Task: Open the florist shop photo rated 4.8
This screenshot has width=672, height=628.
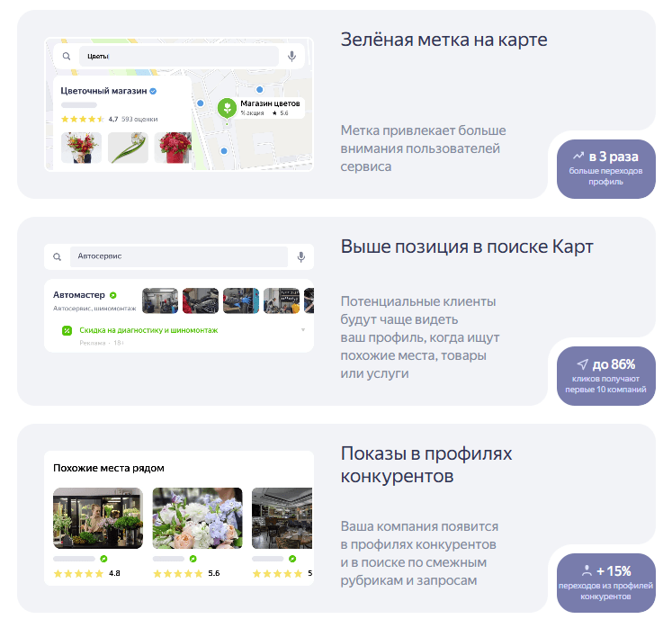Action: coord(98,518)
